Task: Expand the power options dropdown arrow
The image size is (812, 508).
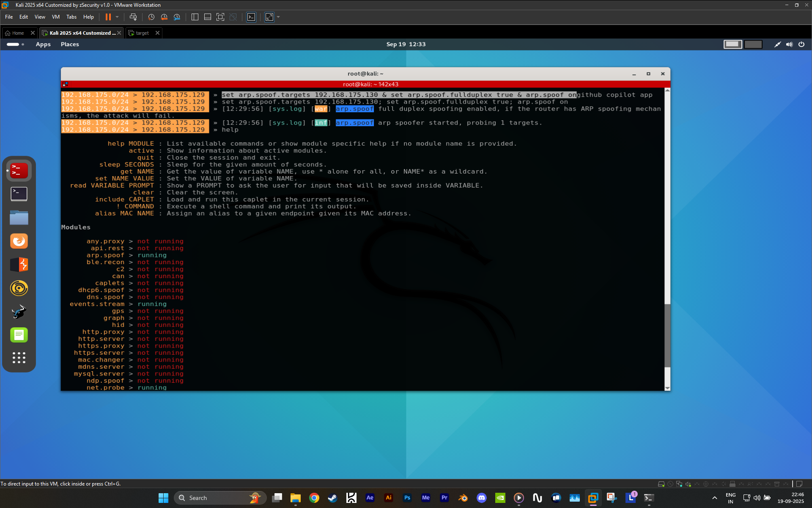Action: click(117, 17)
